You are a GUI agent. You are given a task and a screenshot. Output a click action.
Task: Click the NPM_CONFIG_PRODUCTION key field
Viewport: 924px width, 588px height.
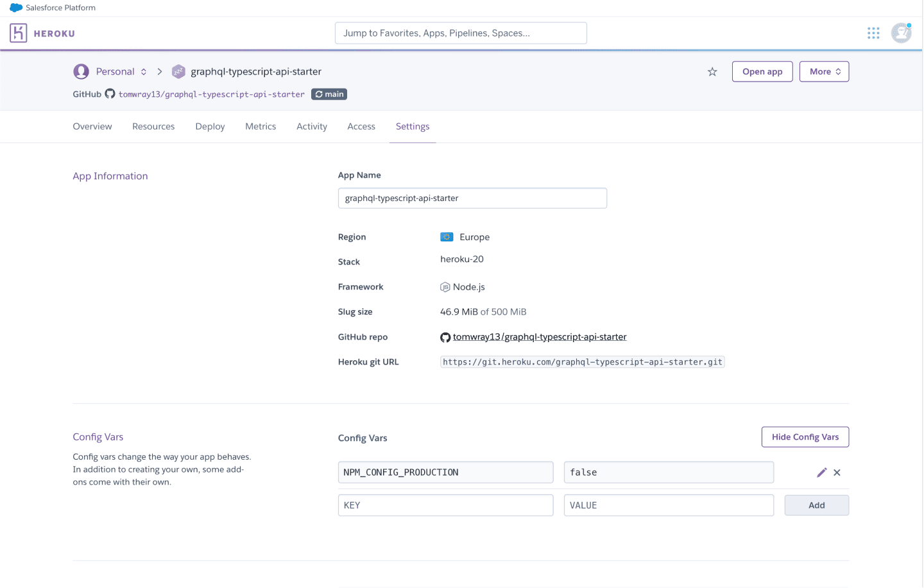coord(445,472)
